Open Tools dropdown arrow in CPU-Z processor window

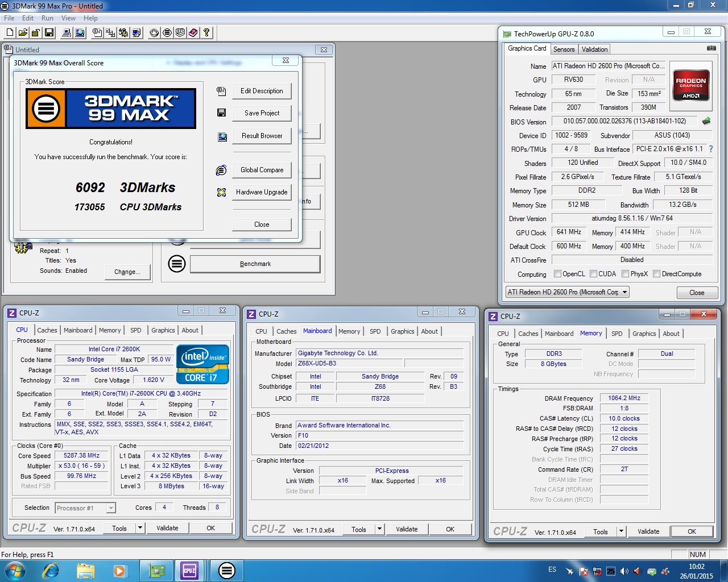tap(140, 528)
